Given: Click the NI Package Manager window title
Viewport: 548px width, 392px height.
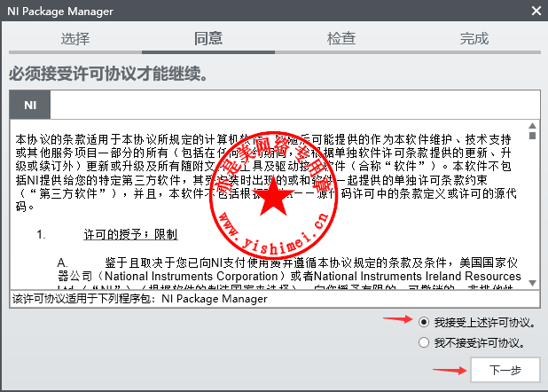Looking at the screenshot, I should (60, 12).
